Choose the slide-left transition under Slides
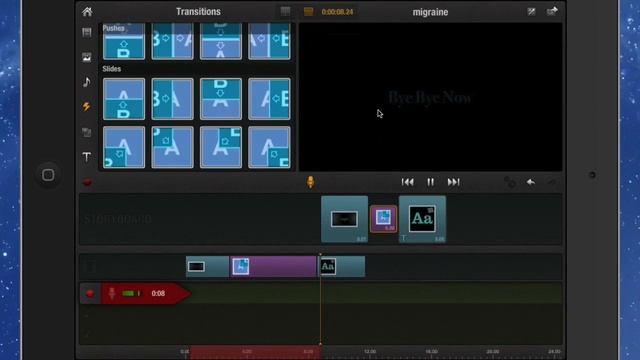 tap(269, 99)
